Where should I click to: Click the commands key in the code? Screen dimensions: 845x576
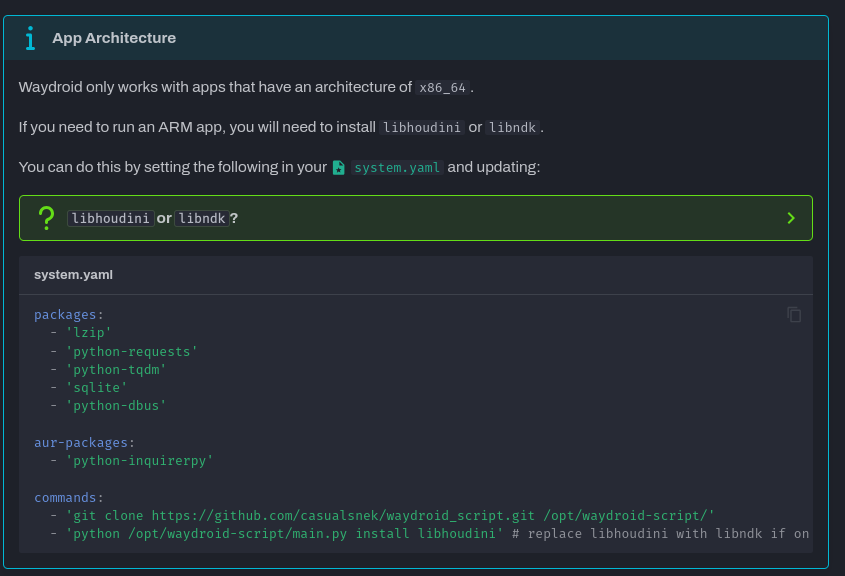point(66,497)
